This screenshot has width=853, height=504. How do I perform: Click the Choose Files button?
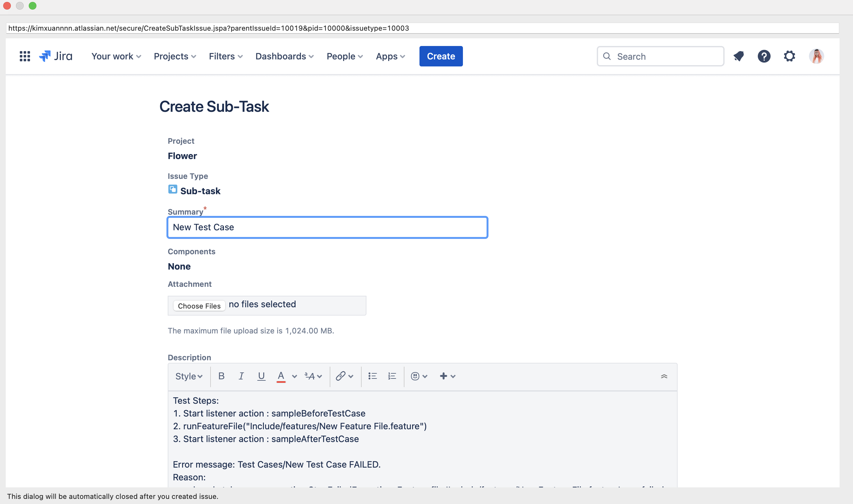click(x=199, y=306)
